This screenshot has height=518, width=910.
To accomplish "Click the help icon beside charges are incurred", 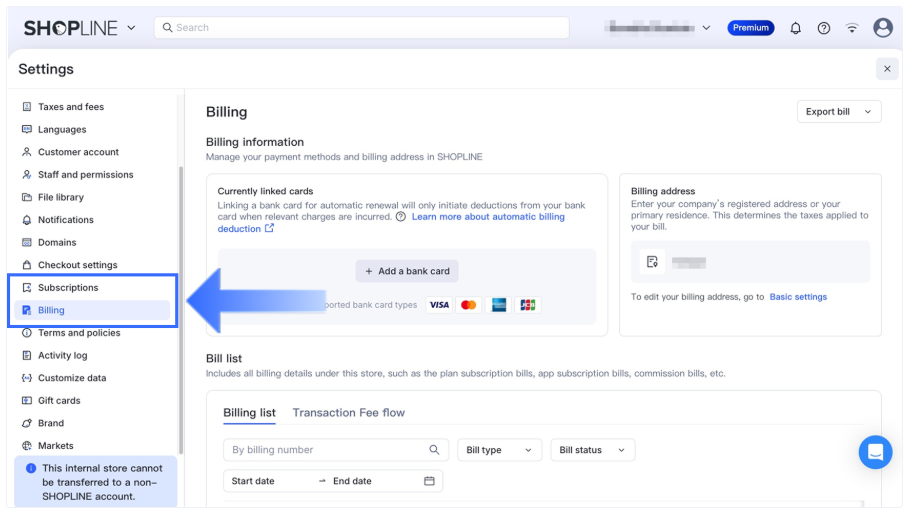I will [x=400, y=217].
